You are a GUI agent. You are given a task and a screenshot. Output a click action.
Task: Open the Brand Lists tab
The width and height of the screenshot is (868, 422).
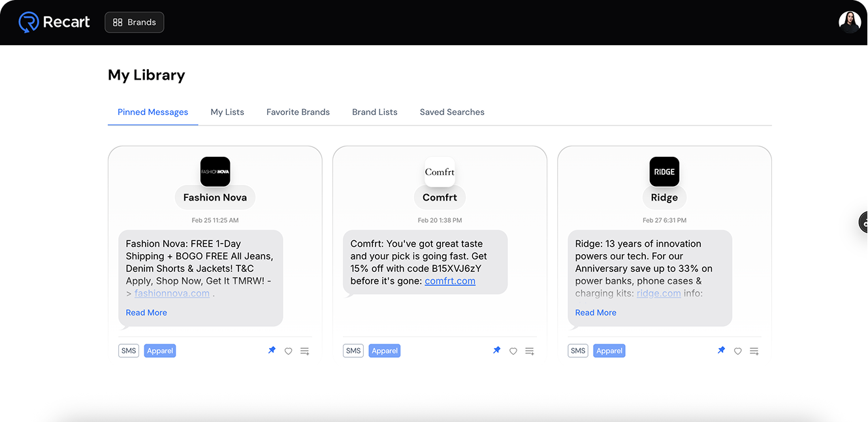pyautogui.click(x=375, y=112)
